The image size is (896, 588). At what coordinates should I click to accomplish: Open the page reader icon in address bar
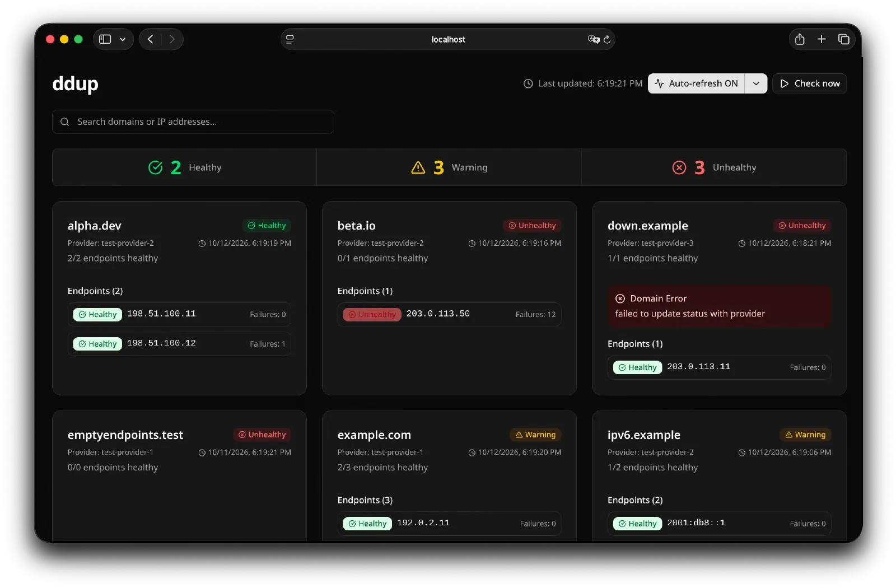point(290,39)
